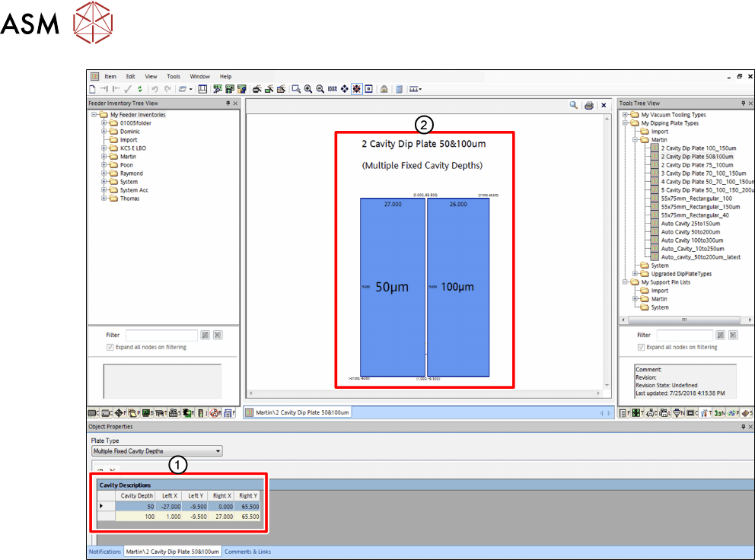Switch to the Notifications tab
755x560 pixels.
point(105,552)
